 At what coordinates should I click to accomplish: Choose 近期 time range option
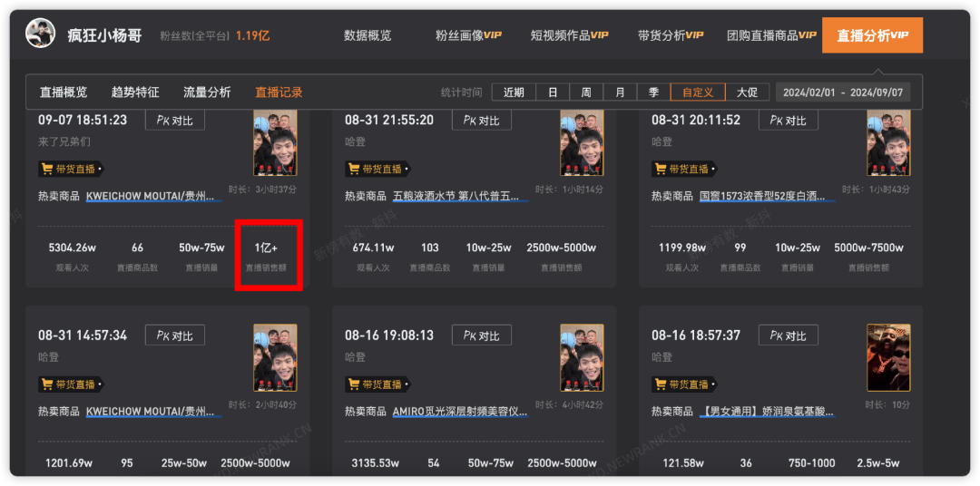click(514, 92)
